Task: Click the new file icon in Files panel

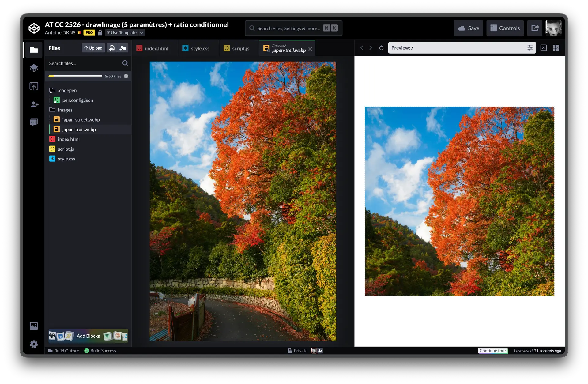Action: tap(112, 48)
